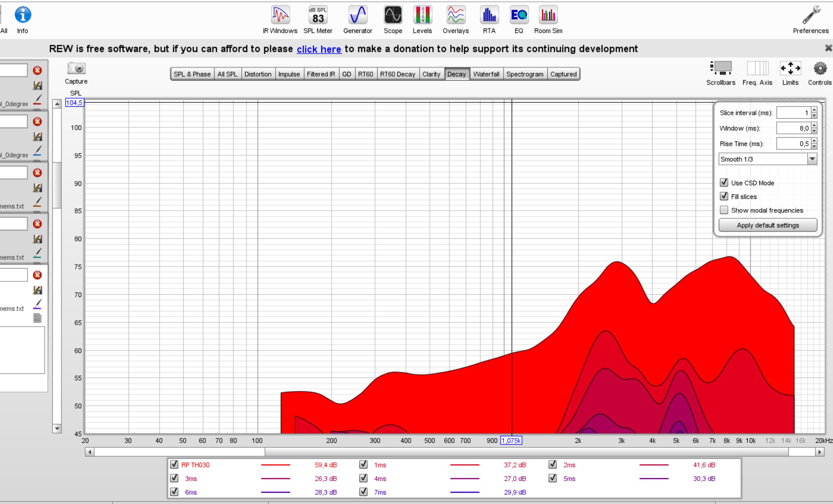Uncheck the 6ms slice trace
This screenshot has height=504, width=833.
pyautogui.click(x=174, y=492)
